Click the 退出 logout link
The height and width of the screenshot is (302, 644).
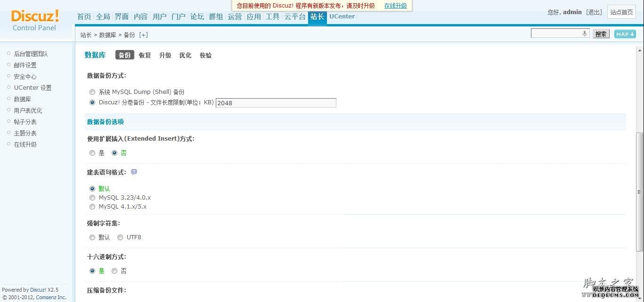594,12
